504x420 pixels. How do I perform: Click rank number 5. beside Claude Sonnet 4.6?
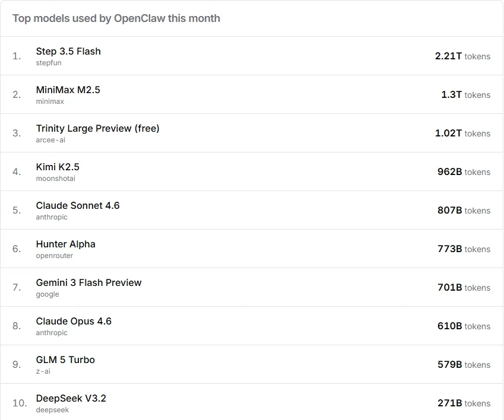[x=17, y=211]
